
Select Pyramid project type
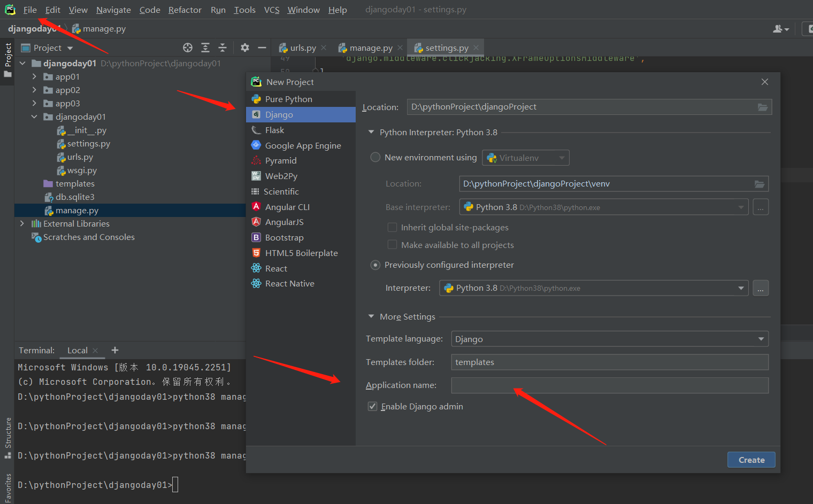[x=301, y=161]
